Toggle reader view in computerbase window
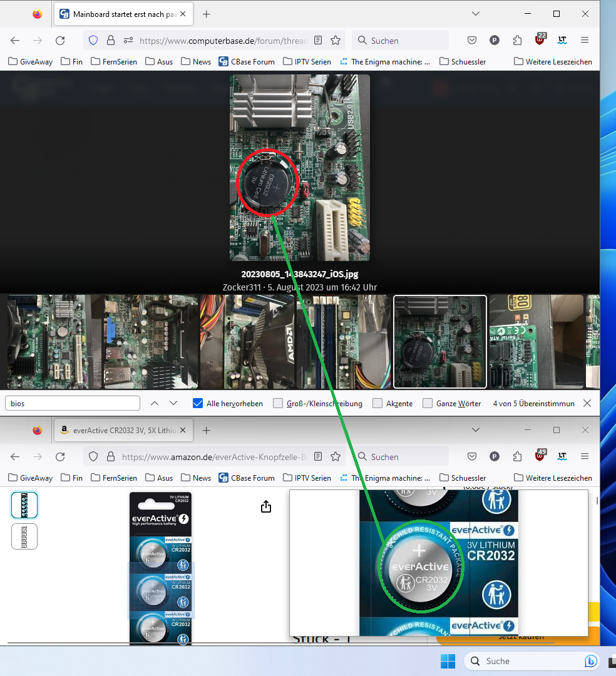The image size is (616, 676). 318,41
